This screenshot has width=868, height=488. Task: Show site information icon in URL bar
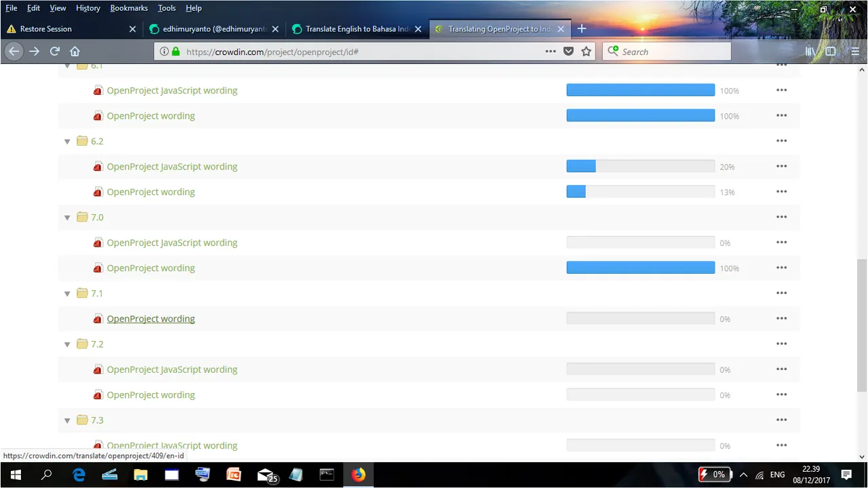coord(164,52)
